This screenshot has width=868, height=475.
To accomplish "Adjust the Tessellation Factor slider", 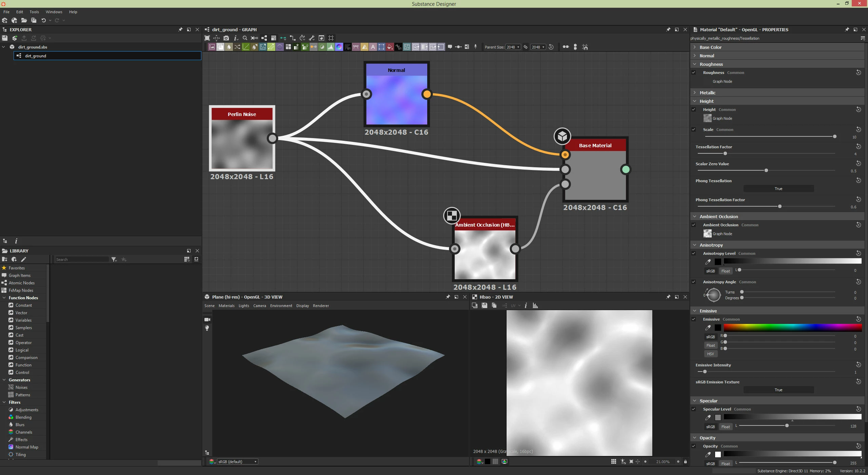I will (x=725, y=154).
